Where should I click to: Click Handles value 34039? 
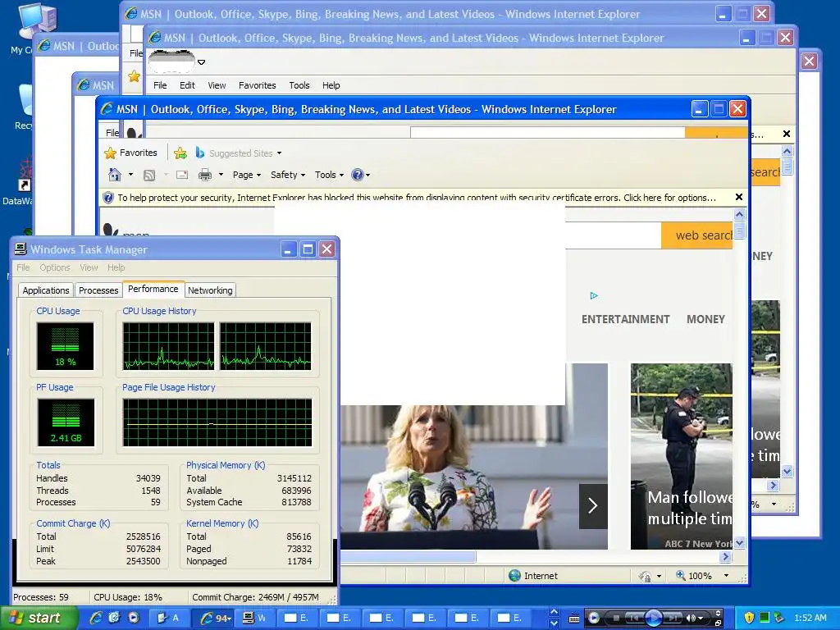point(148,478)
